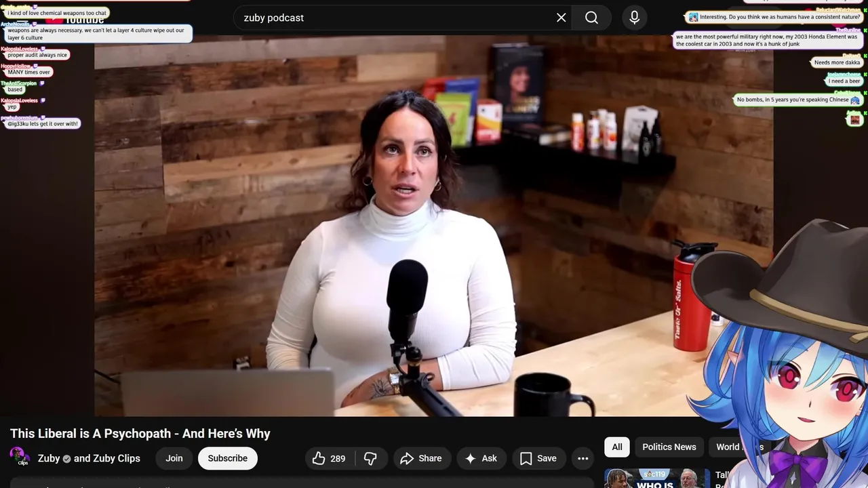This screenshot has width=868, height=488.
Task: Open the Zuby channel name link
Action: 89,459
